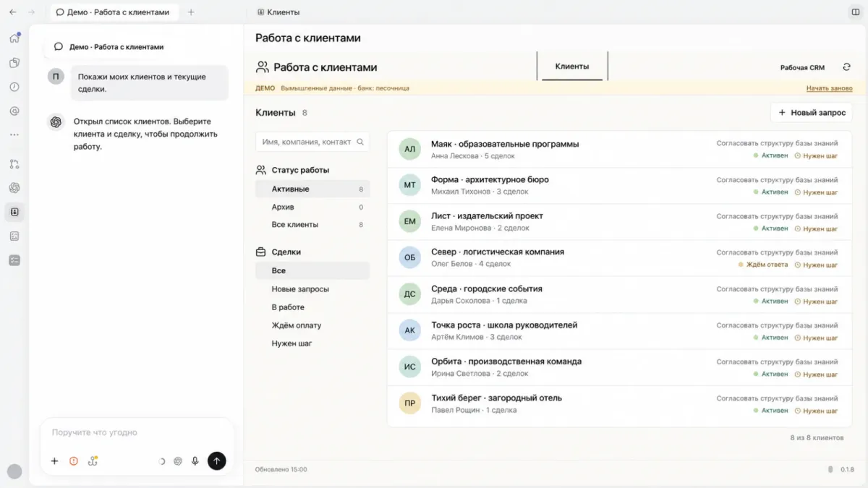The image size is (868, 488).
Task: Click the 8 из 8 клиентов counter
Action: pyautogui.click(x=817, y=437)
